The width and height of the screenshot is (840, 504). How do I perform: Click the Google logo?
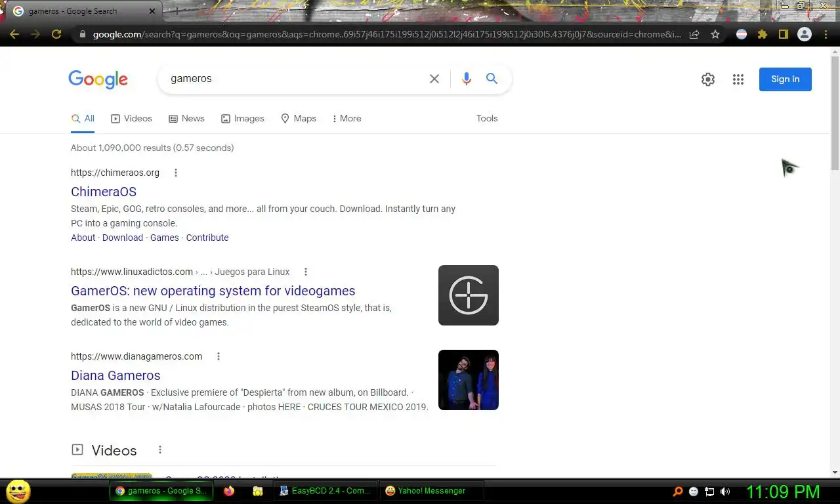click(x=98, y=79)
